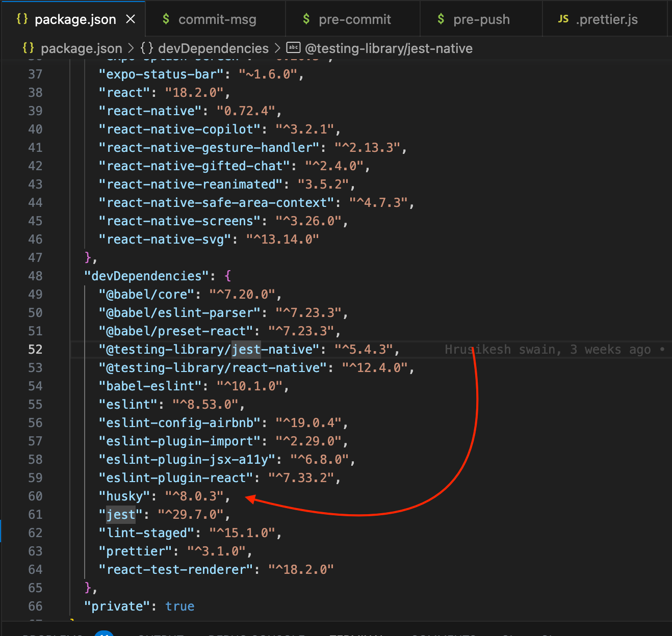Click the "lint-staged" key

click(x=146, y=533)
